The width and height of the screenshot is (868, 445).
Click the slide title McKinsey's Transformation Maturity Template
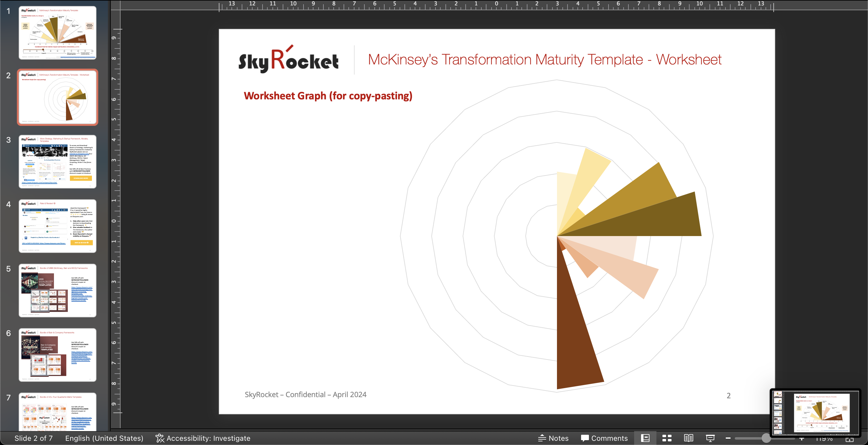[x=544, y=60]
